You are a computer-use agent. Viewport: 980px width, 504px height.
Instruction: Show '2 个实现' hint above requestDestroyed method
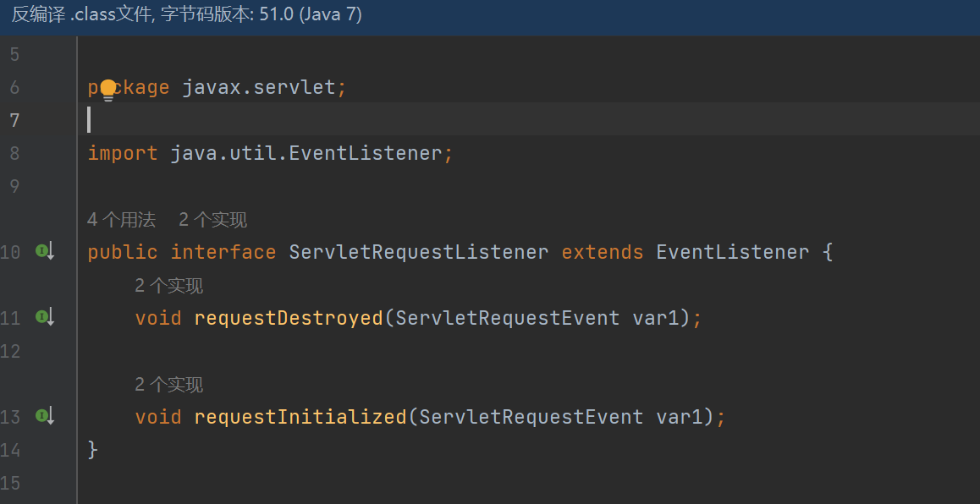click(168, 287)
